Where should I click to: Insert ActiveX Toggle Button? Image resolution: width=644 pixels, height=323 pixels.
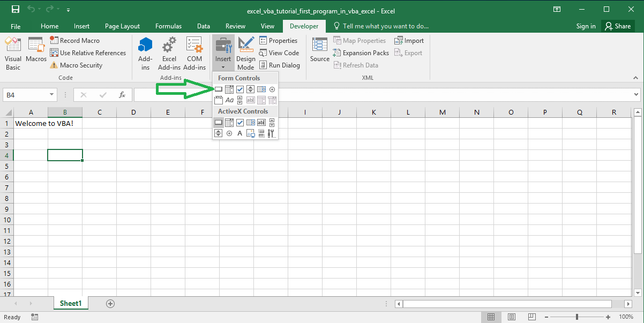tap(261, 133)
